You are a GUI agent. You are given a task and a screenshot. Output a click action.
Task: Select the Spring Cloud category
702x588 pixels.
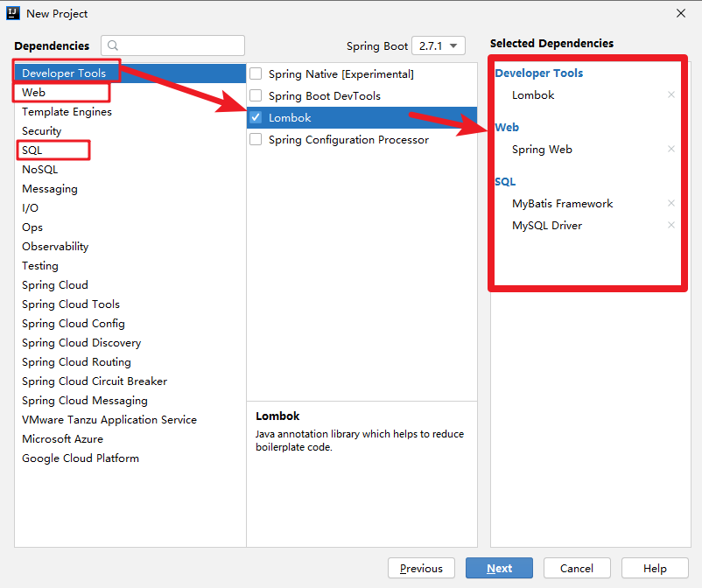tap(130, 284)
